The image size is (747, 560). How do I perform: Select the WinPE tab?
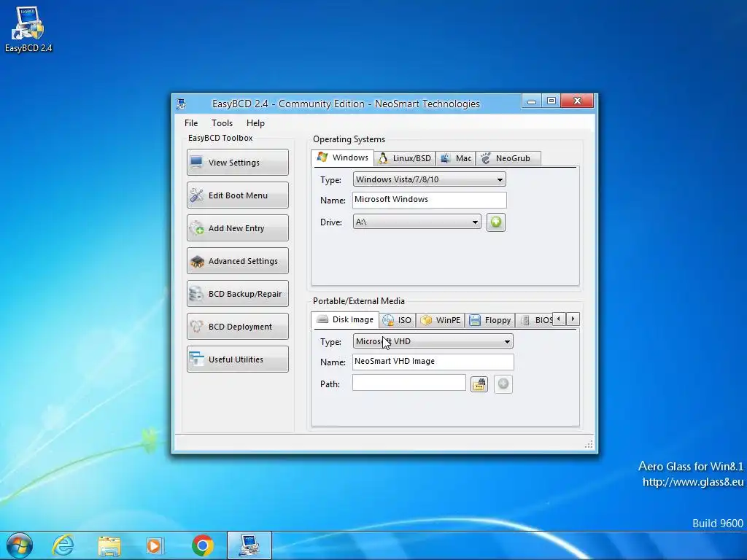(x=441, y=320)
